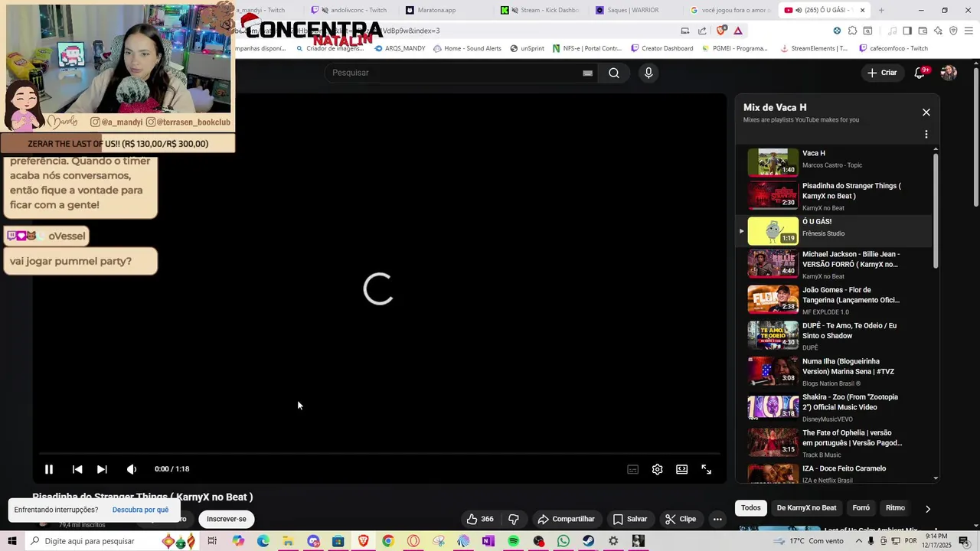Screen dimensions: 980x551
Task: Select the Ritmo filter chip
Action: click(895, 508)
